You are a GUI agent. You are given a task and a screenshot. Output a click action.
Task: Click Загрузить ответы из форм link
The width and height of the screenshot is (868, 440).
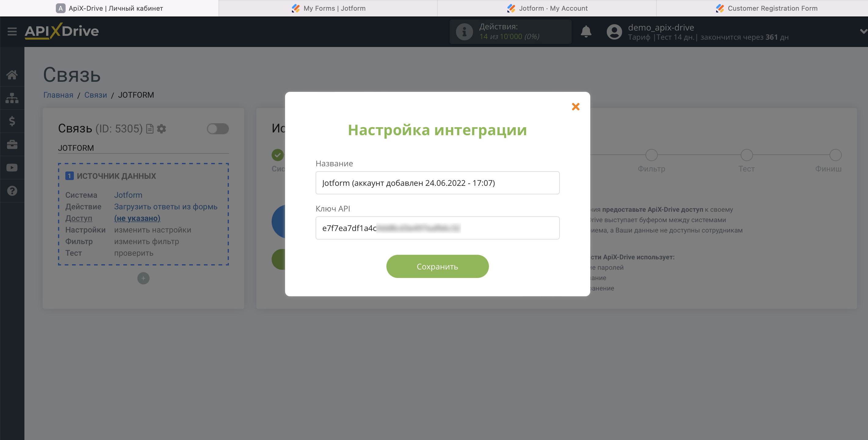(x=166, y=207)
